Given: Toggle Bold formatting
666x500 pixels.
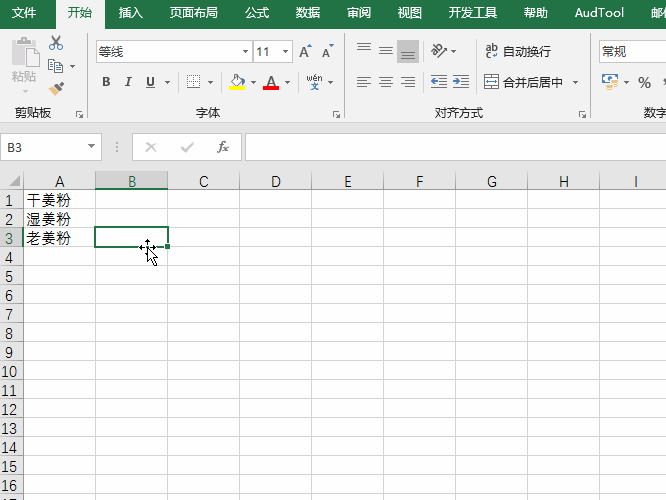Looking at the screenshot, I should [x=106, y=82].
